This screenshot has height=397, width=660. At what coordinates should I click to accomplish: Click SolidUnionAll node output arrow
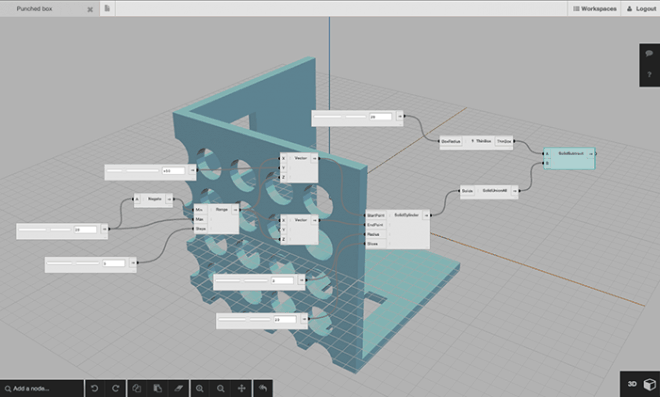[x=514, y=191]
